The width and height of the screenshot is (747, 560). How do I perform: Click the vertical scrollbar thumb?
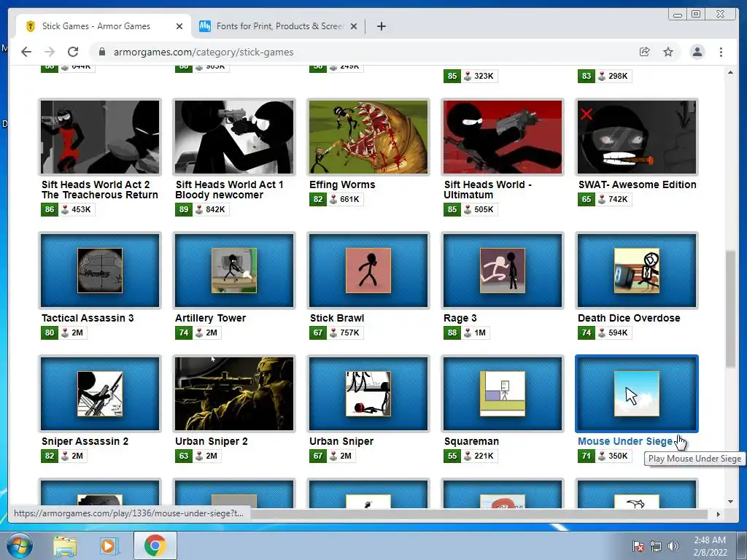pos(730,308)
